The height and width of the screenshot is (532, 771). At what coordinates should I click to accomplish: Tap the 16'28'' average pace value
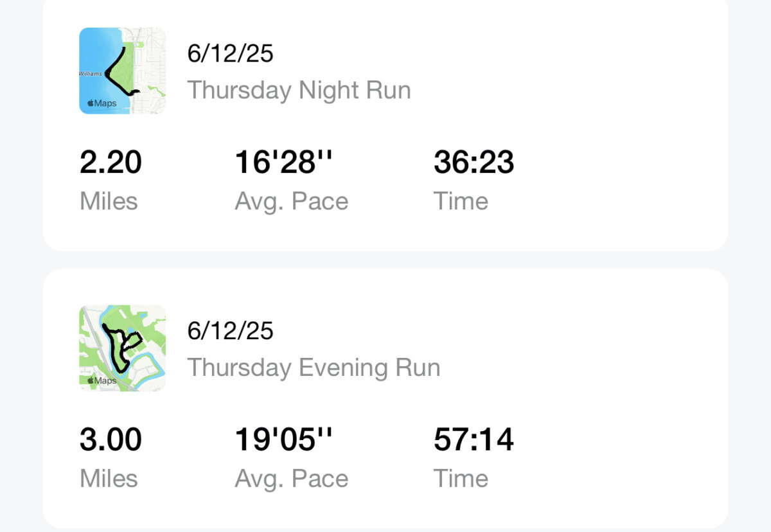[284, 162]
